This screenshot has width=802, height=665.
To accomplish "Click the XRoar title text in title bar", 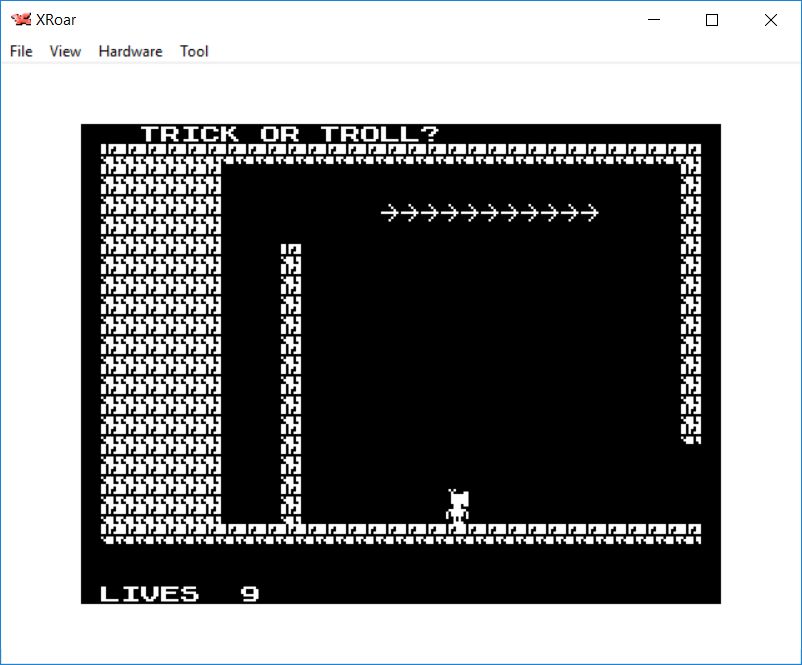I will click(x=56, y=20).
